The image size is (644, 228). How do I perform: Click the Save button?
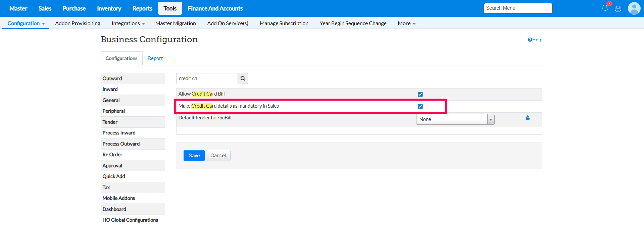(194, 156)
